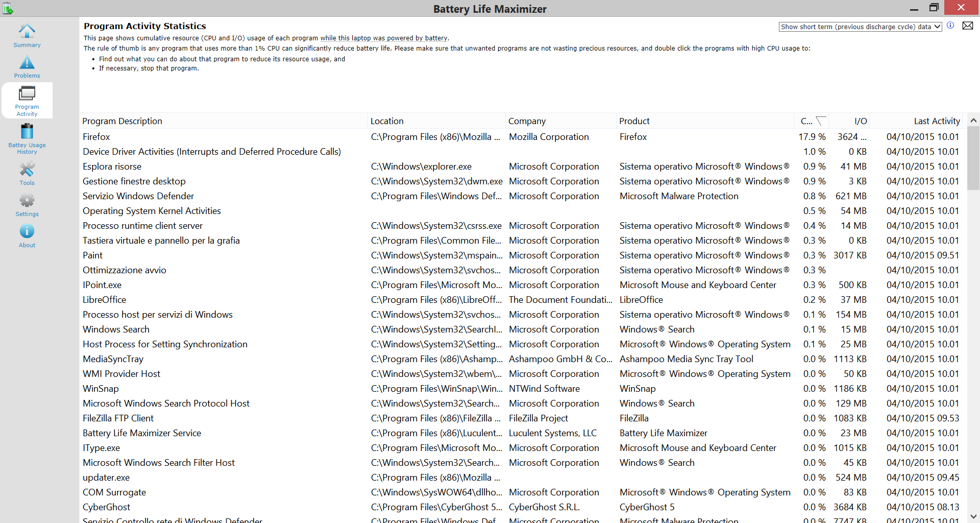The width and height of the screenshot is (980, 523).
Task: Open the short term data dropdown
Action: (x=860, y=27)
